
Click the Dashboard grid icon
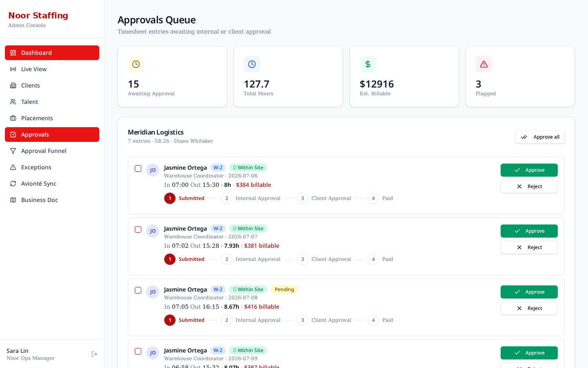(x=13, y=53)
